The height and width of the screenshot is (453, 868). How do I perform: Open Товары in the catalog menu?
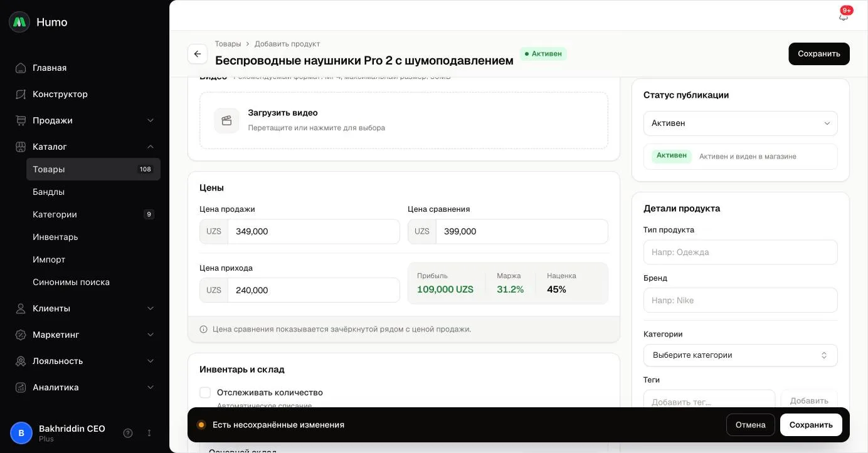[93, 169]
